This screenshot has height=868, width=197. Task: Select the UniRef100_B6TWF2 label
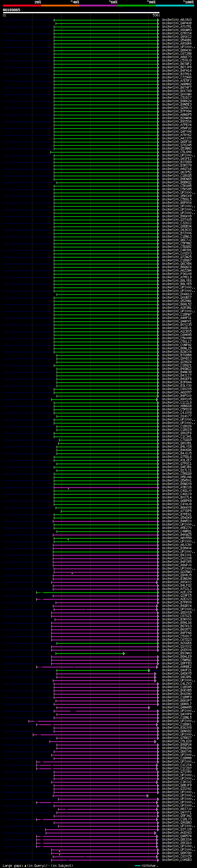click(x=176, y=64)
